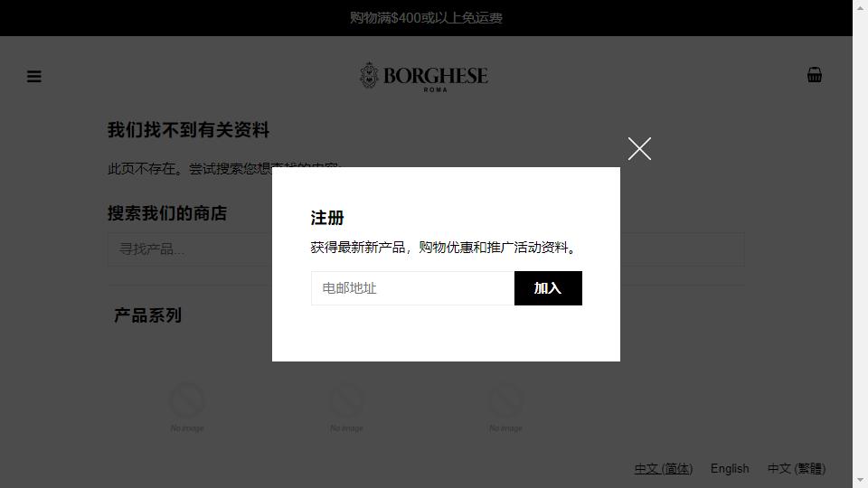Select the third No image product thumbnail
Viewport: 868px width, 488px height.
[x=505, y=406]
